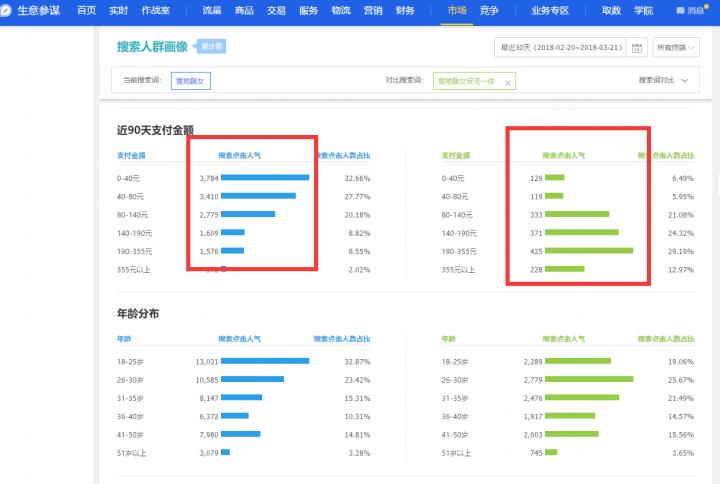Click the blue 支付金额 column header
The image size is (720, 484).
point(131,155)
